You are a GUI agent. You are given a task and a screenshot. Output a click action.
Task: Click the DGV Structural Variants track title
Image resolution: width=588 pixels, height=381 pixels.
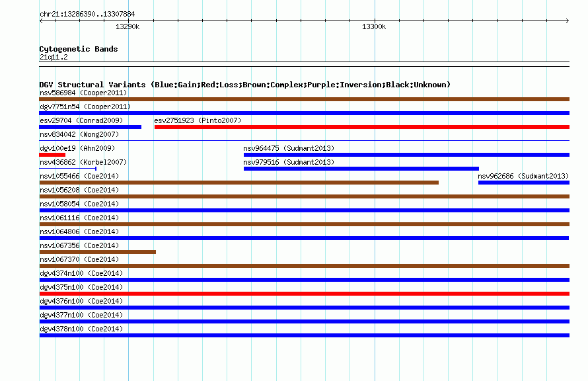(x=244, y=85)
